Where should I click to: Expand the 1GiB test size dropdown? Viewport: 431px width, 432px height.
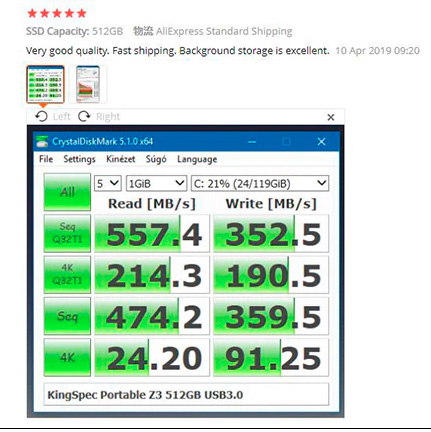(x=156, y=183)
